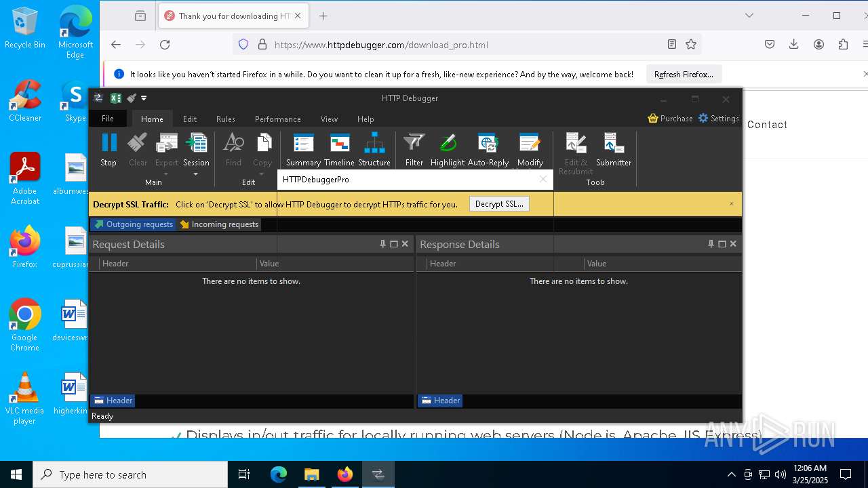This screenshot has height=488, width=868.
Task: Click the Decrypt SSL... button
Action: [x=499, y=204]
